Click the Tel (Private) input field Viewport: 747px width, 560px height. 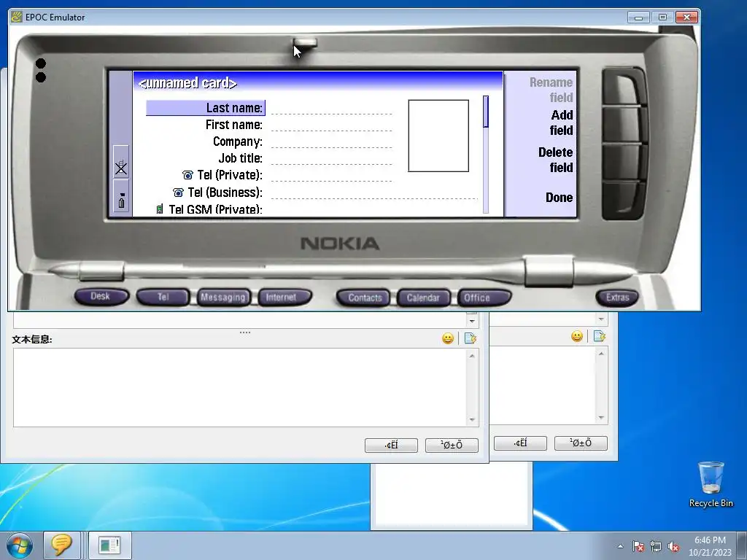[332, 175]
